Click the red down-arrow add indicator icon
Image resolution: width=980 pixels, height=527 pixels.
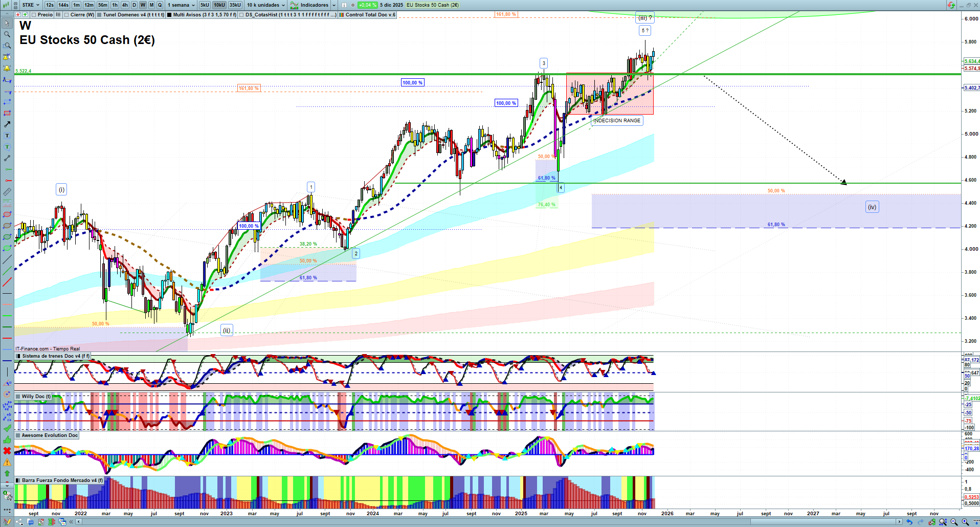(18, 15)
